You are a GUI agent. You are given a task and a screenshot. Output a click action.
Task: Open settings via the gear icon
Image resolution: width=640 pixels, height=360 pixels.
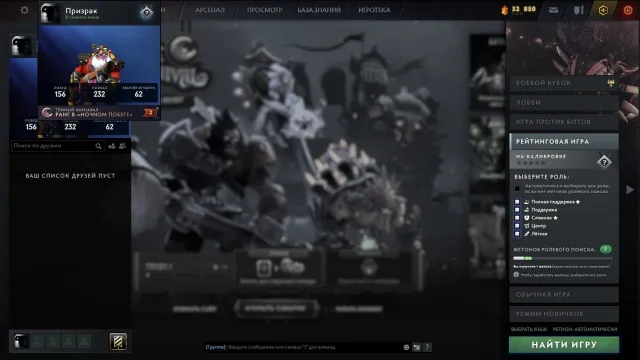click(x=24, y=10)
